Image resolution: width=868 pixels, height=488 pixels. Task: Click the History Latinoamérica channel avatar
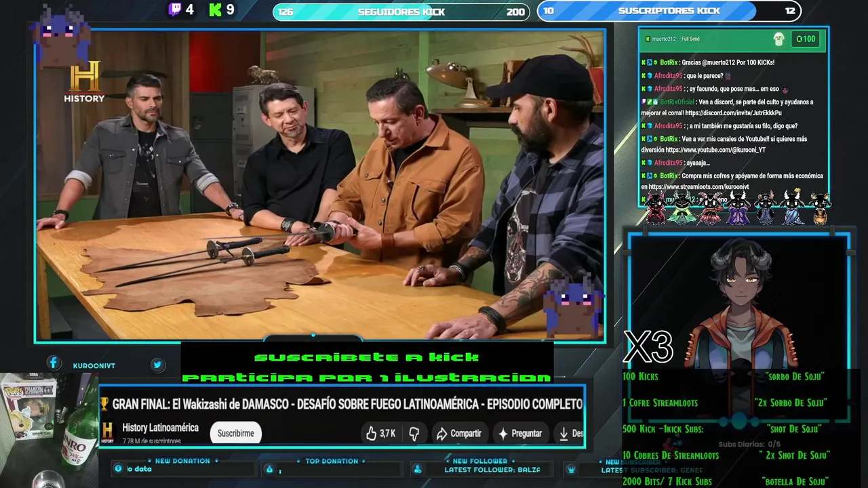(107, 432)
